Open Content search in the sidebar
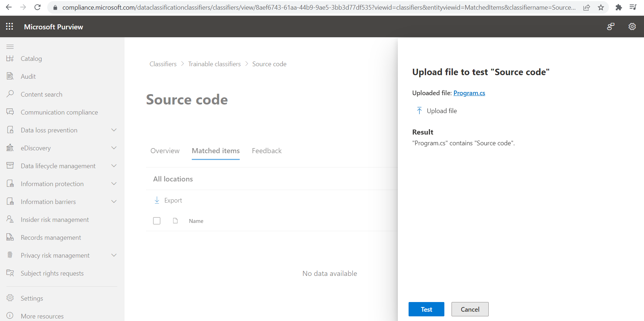The image size is (644, 321). (42, 94)
